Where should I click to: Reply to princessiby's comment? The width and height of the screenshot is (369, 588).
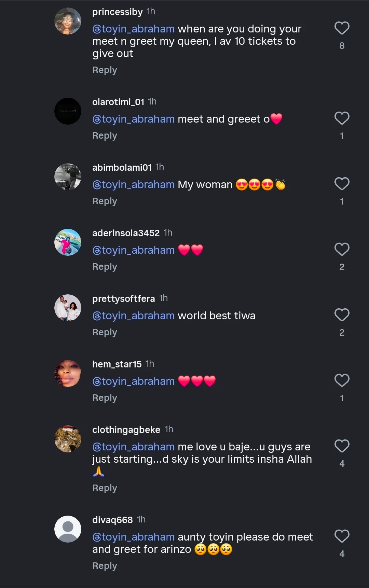tap(105, 70)
